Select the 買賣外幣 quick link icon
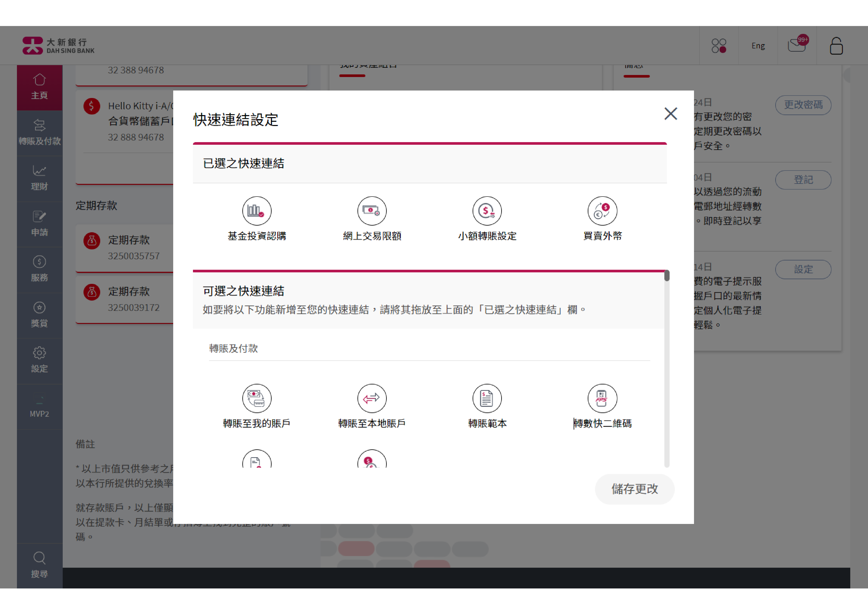The image size is (868, 607). (x=602, y=210)
